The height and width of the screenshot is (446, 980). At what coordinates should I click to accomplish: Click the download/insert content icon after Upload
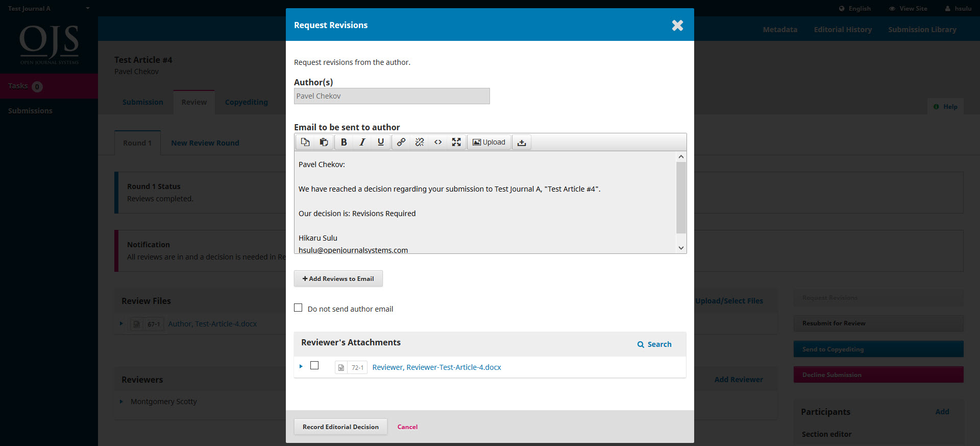522,142
